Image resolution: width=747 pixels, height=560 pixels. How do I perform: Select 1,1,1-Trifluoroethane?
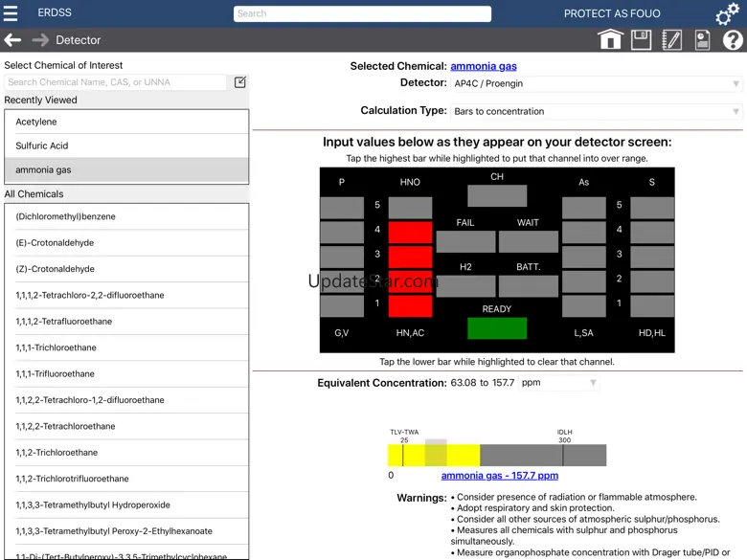coord(126,373)
